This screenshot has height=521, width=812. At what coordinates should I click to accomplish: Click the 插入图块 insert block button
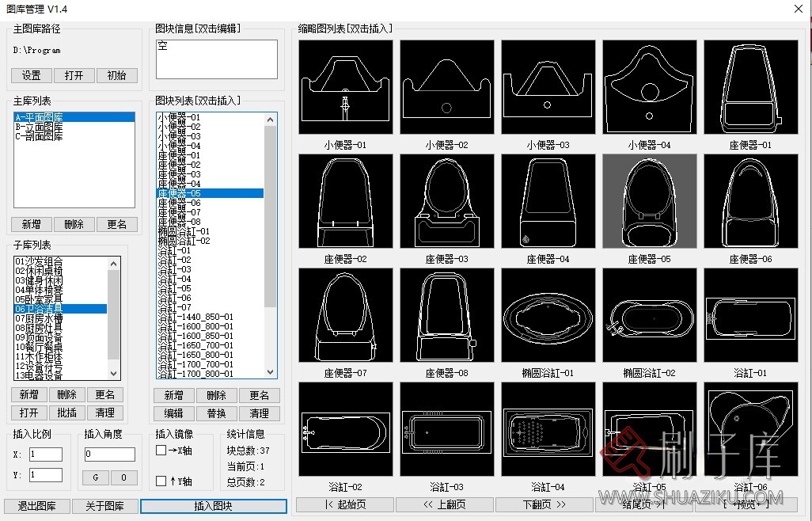213,505
